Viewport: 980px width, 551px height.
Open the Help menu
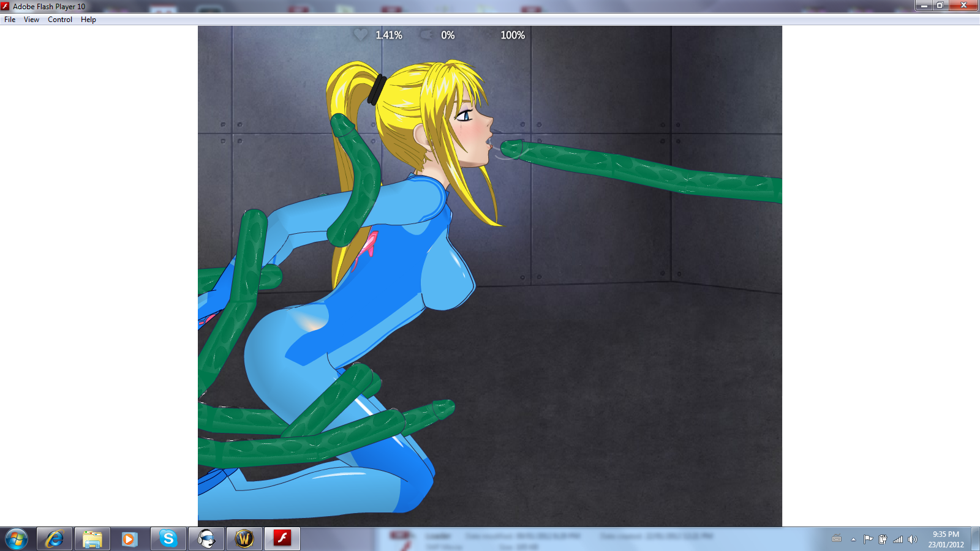[88, 20]
